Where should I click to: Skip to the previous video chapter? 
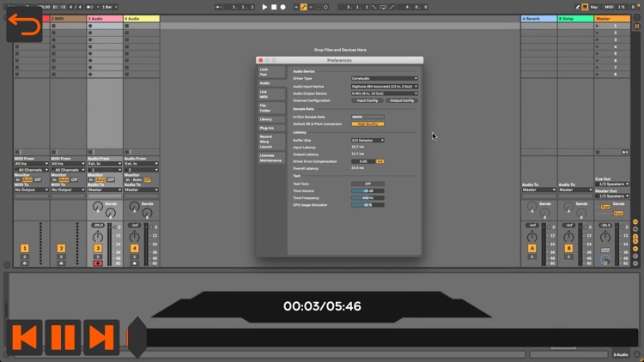pos(25,337)
